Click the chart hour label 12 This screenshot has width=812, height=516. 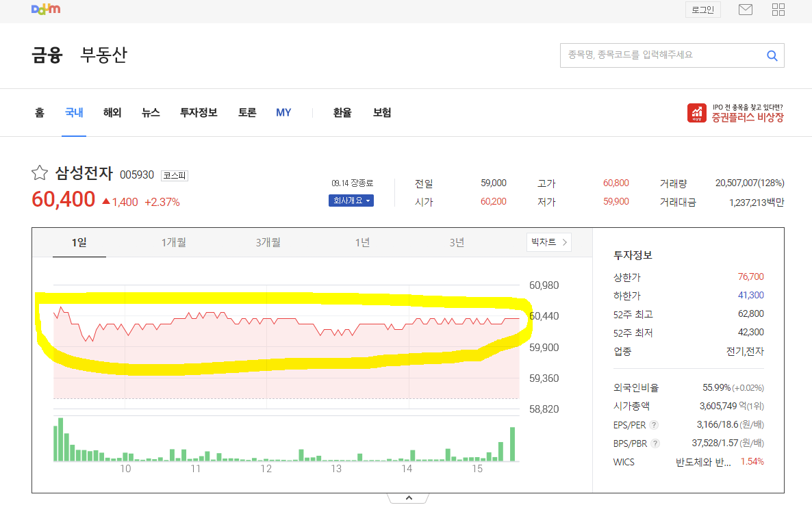266,469
